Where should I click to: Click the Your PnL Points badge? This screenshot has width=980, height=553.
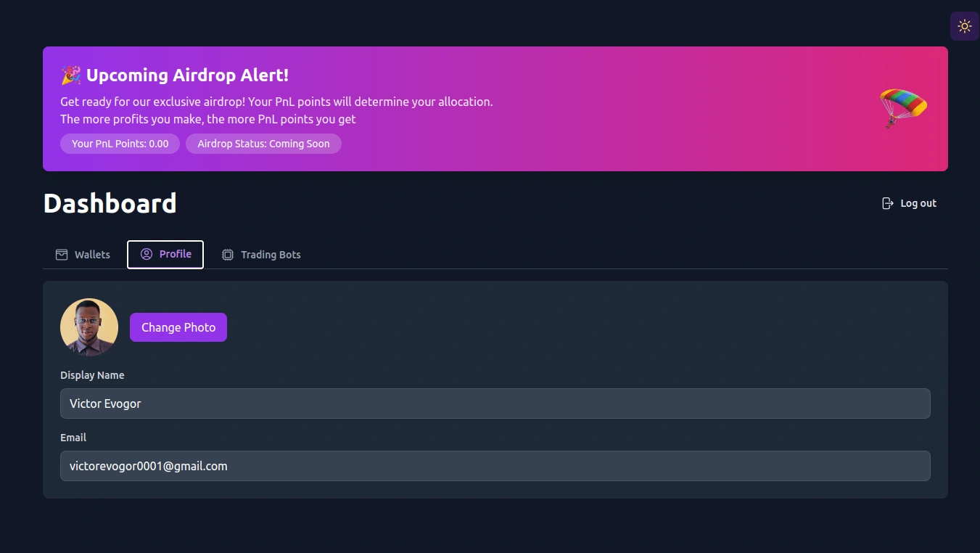[120, 144]
